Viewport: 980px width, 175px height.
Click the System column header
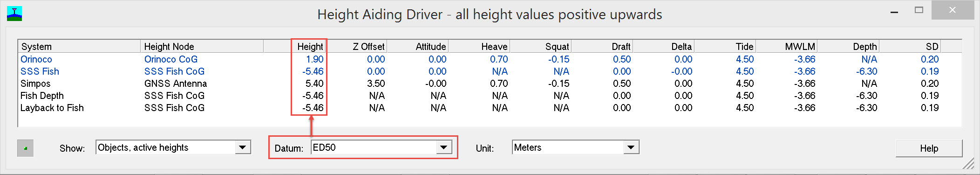(x=79, y=46)
